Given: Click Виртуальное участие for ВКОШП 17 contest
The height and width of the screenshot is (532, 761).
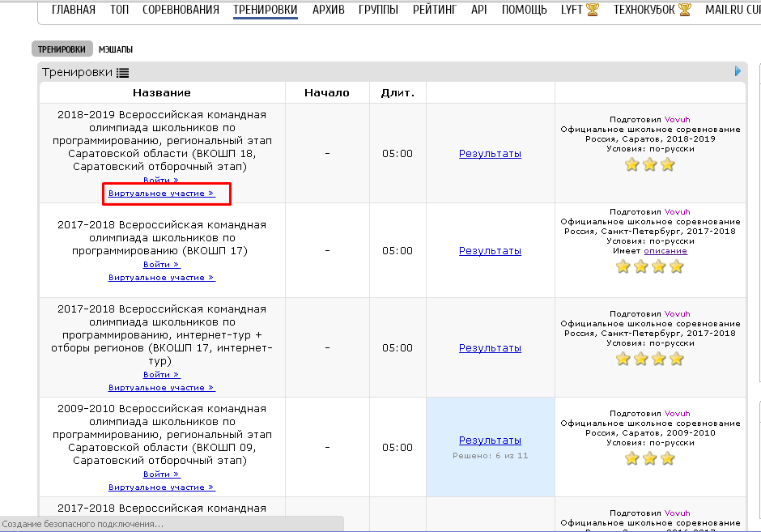Looking at the screenshot, I should point(162,278).
